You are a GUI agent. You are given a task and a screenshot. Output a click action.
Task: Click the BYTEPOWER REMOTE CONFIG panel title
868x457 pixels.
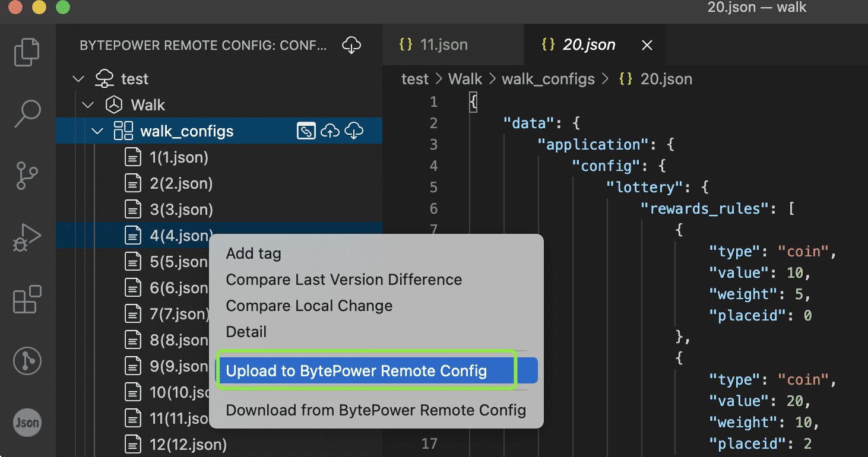pos(203,46)
